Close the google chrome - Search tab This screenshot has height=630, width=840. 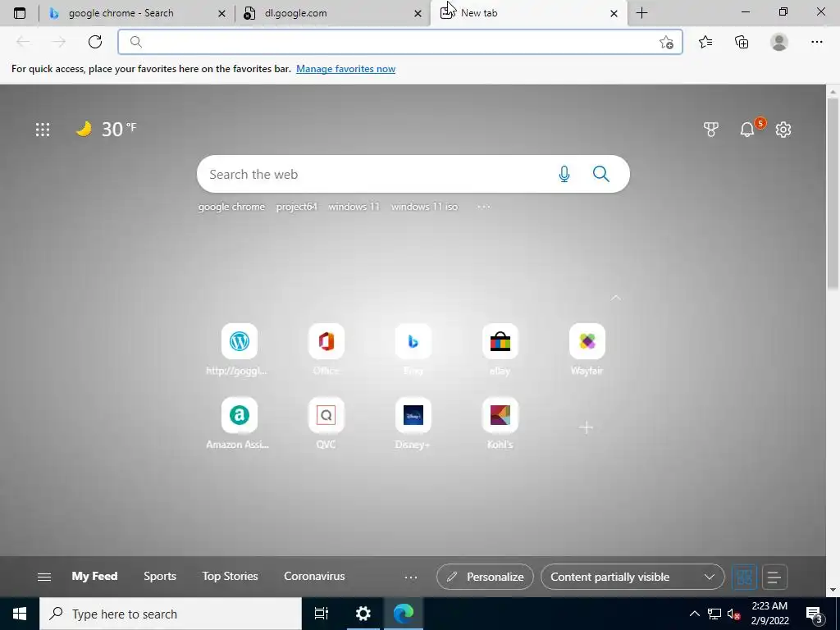pos(221,13)
